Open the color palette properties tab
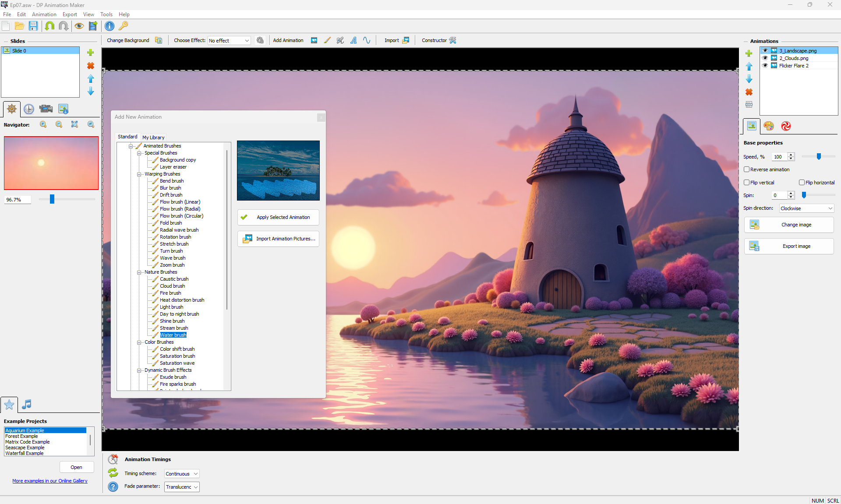841x504 pixels. (x=768, y=126)
